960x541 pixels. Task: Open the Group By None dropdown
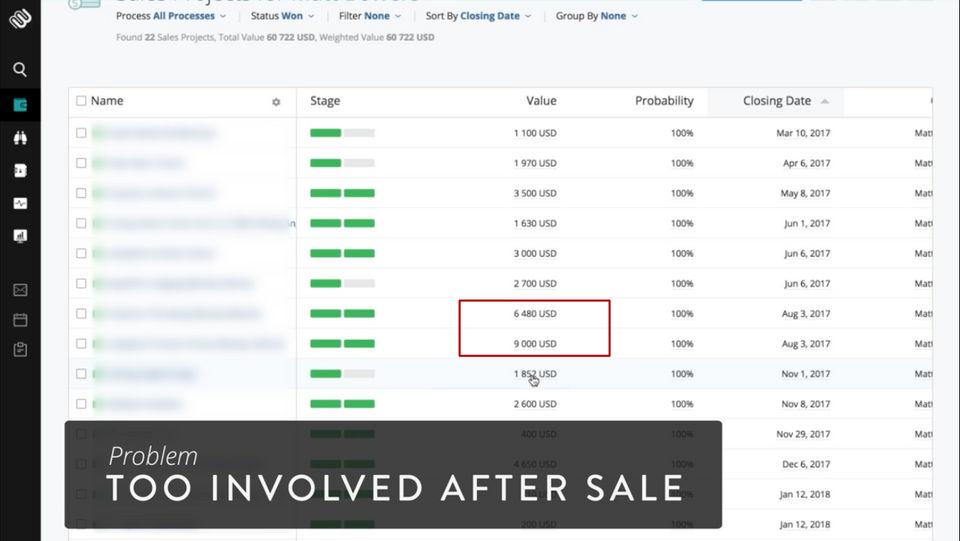[596, 16]
